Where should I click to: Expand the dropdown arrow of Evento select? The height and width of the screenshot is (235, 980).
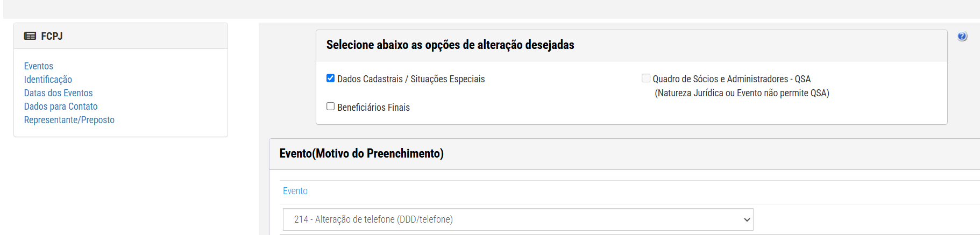747,219
